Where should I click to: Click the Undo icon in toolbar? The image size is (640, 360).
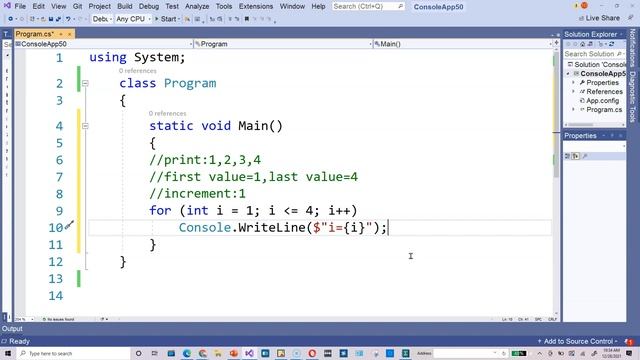[x=68, y=19]
